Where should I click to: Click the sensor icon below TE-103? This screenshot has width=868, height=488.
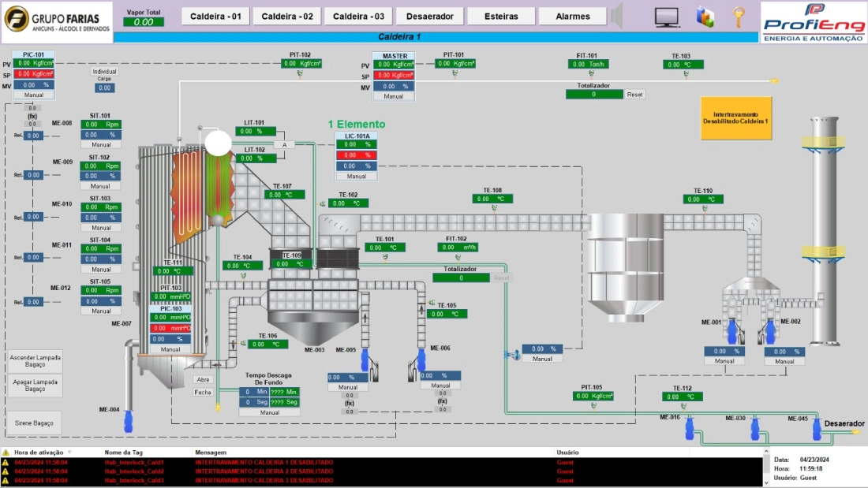click(x=686, y=73)
